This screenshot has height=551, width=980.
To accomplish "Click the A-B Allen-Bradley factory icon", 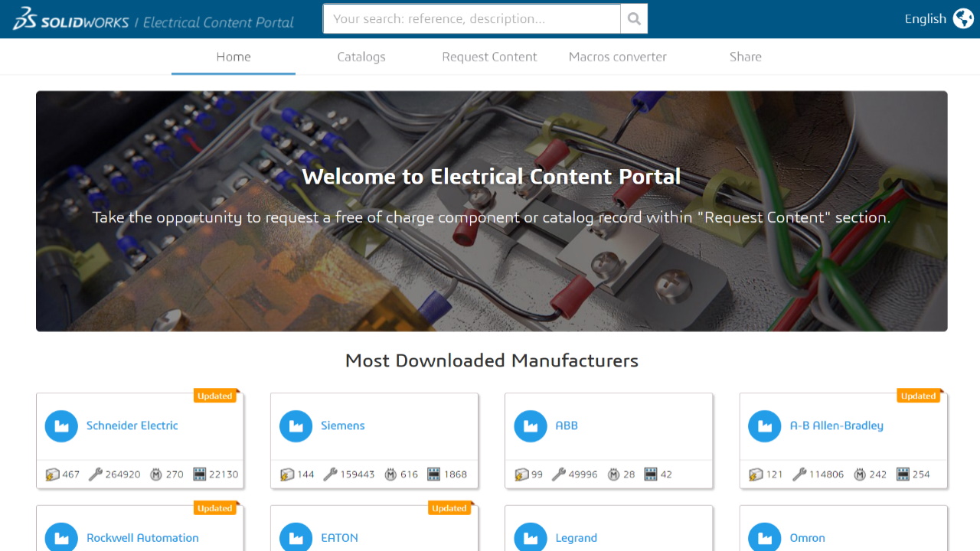I will [764, 426].
